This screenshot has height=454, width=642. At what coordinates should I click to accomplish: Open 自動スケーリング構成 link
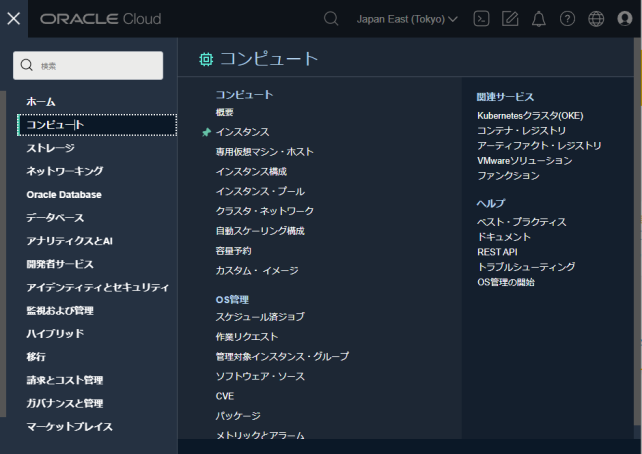pyautogui.click(x=260, y=231)
